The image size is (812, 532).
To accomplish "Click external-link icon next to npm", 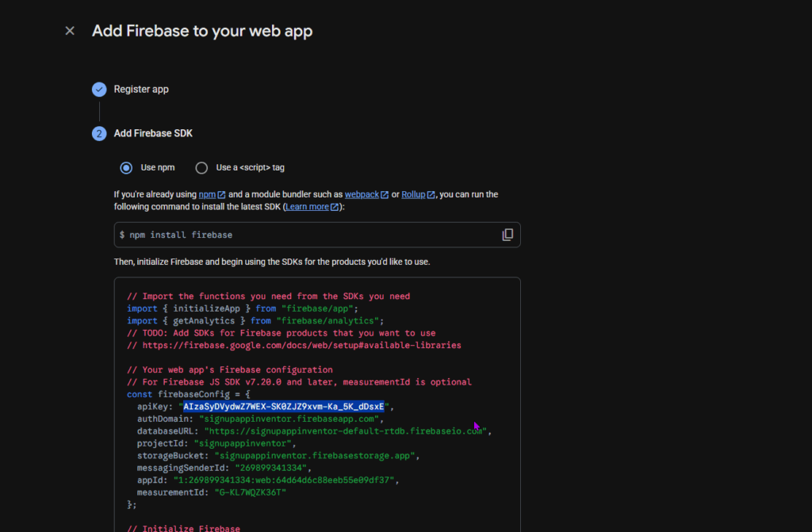I will (x=222, y=195).
